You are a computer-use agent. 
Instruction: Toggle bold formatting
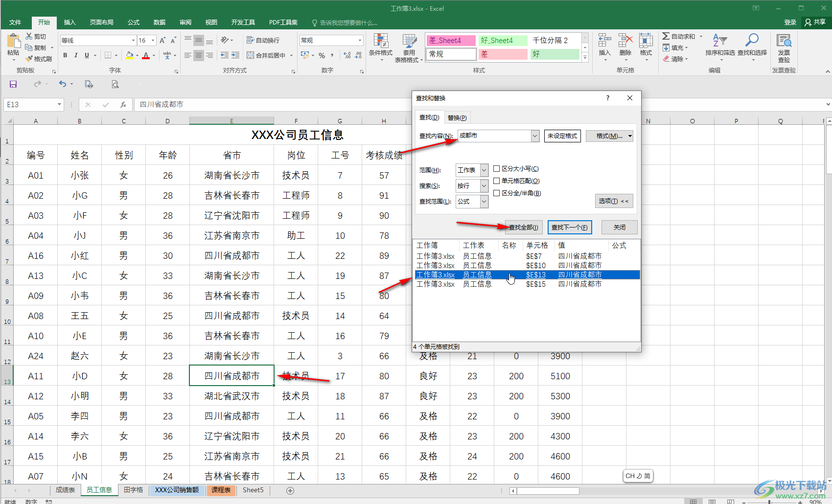[65, 55]
